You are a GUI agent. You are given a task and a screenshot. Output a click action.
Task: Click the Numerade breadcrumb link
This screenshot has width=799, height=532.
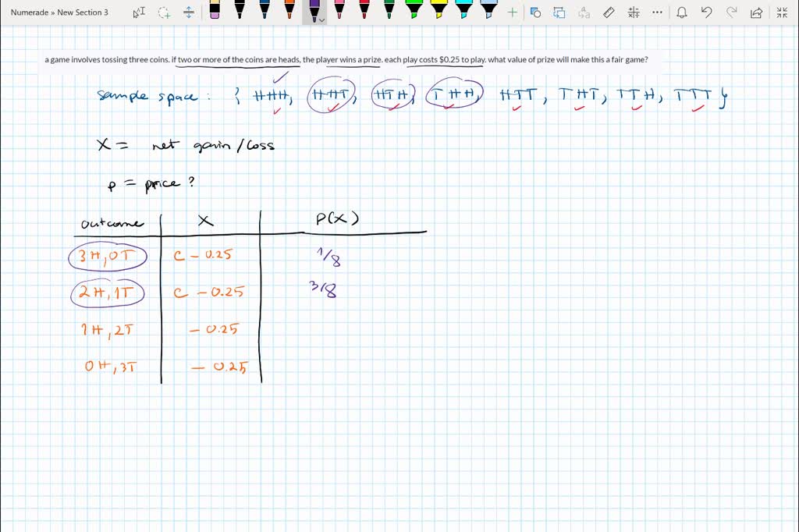click(30, 12)
